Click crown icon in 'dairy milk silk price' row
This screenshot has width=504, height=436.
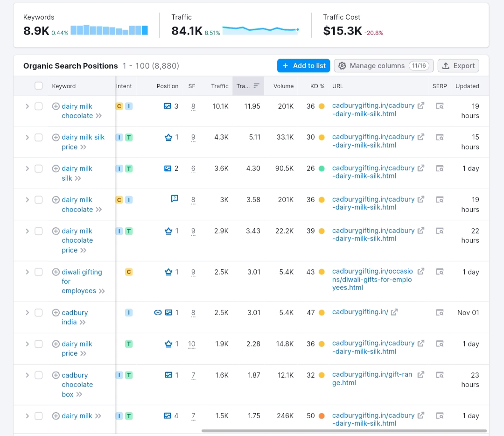click(168, 137)
